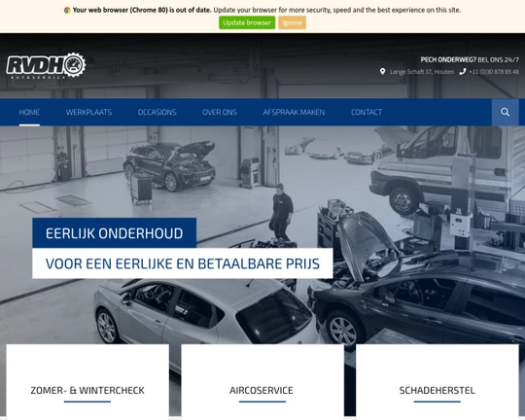
Task: Open the address Lange Schaft 37, Houten
Action: tap(422, 72)
